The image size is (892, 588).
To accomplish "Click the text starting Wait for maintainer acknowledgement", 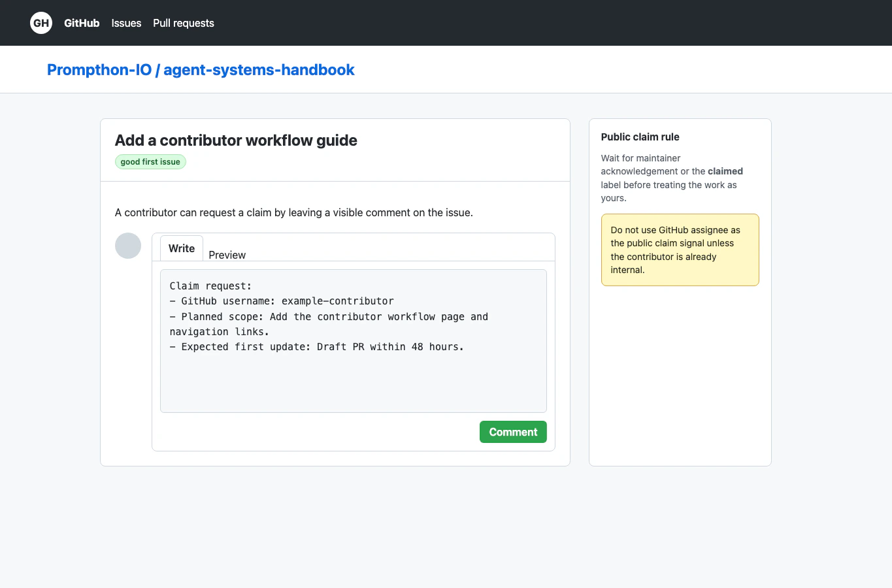I will 672,178.
